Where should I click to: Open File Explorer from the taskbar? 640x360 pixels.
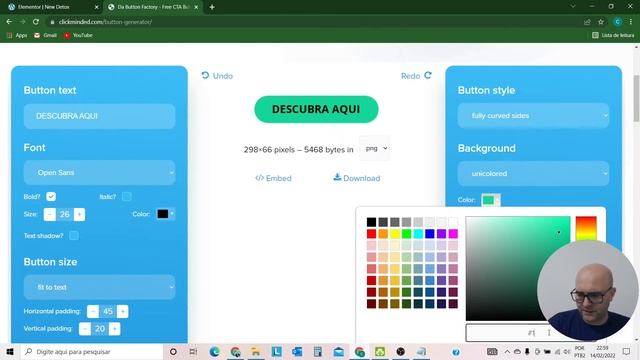(256, 351)
